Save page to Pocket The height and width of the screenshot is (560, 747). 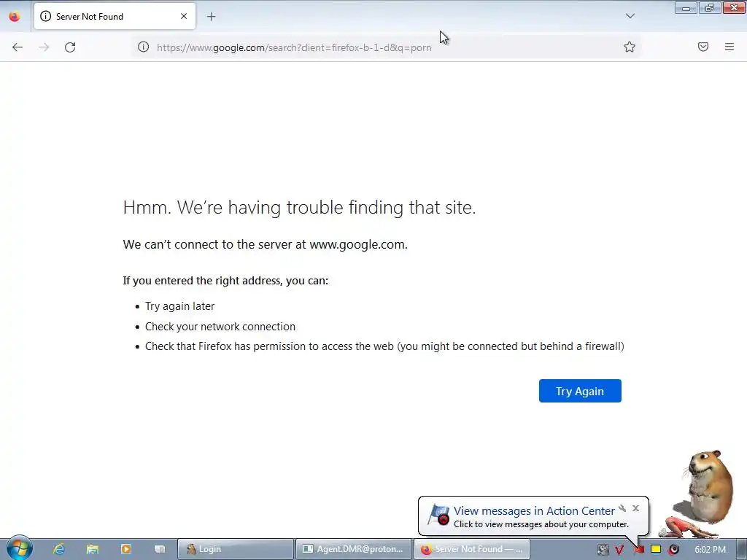703,47
